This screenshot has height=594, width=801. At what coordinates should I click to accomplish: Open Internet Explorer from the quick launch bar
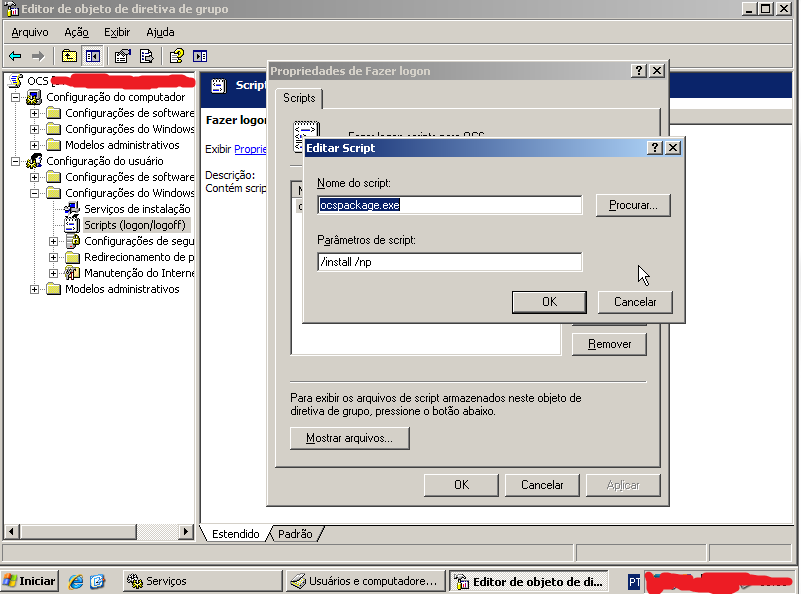[75, 580]
